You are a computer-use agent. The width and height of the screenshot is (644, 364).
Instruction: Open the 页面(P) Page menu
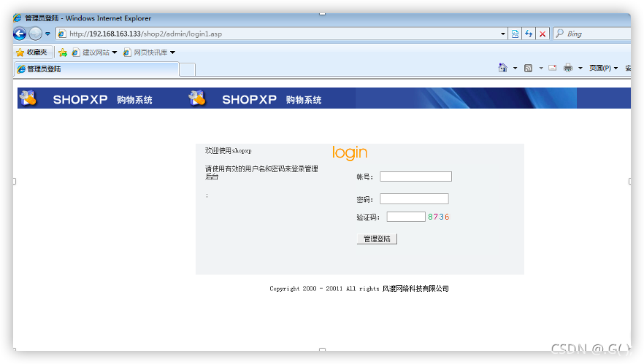(603, 68)
